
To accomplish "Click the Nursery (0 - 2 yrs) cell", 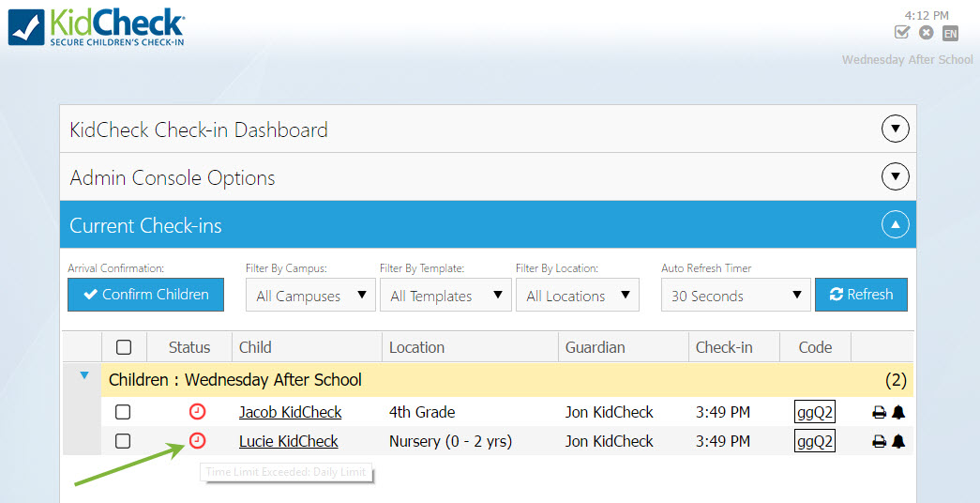I will pos(451,441).
